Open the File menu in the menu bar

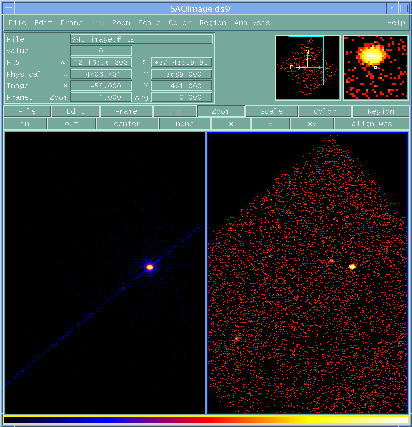tap(17, 23)
